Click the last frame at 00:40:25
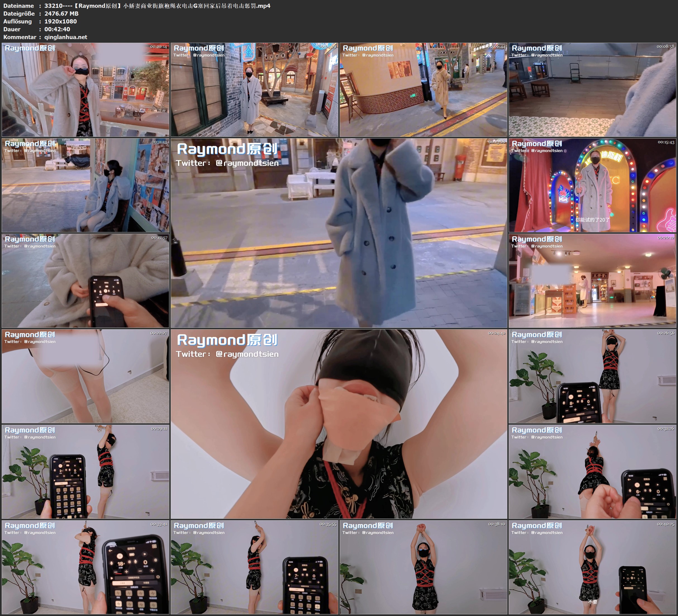This screenshot has width=678, height=616. click(592, 567)
